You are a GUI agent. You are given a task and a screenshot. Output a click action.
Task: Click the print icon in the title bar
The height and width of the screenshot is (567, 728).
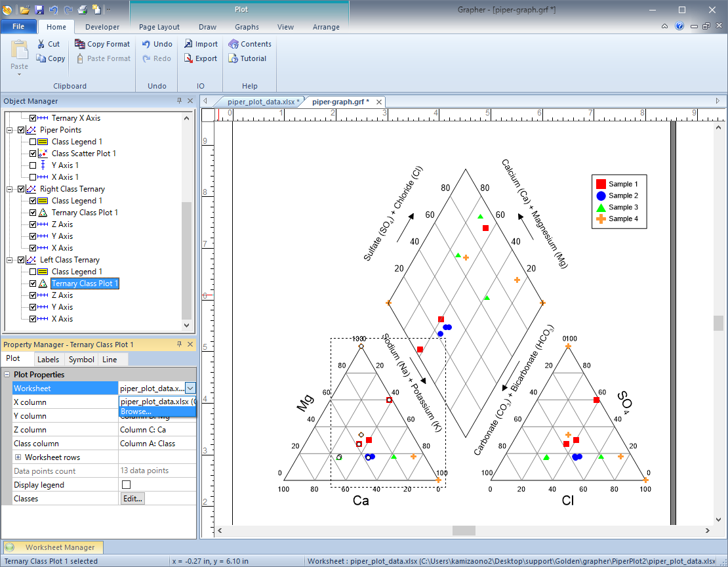[x=82, y=9]
